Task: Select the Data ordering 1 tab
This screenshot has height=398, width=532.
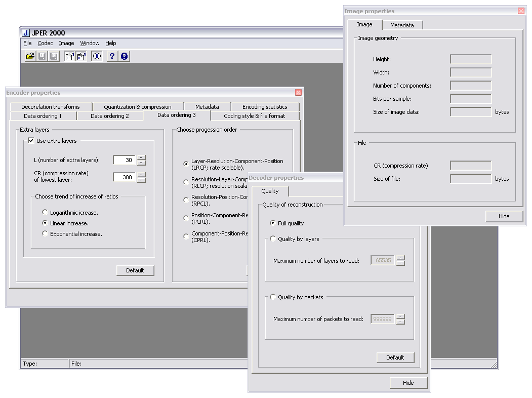Action: coord(43,116)
